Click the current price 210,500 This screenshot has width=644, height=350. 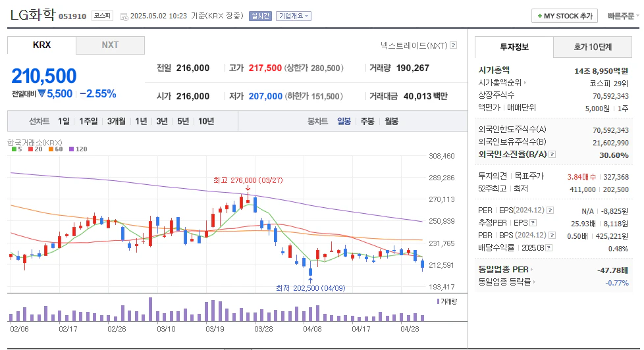coord(44,76)
